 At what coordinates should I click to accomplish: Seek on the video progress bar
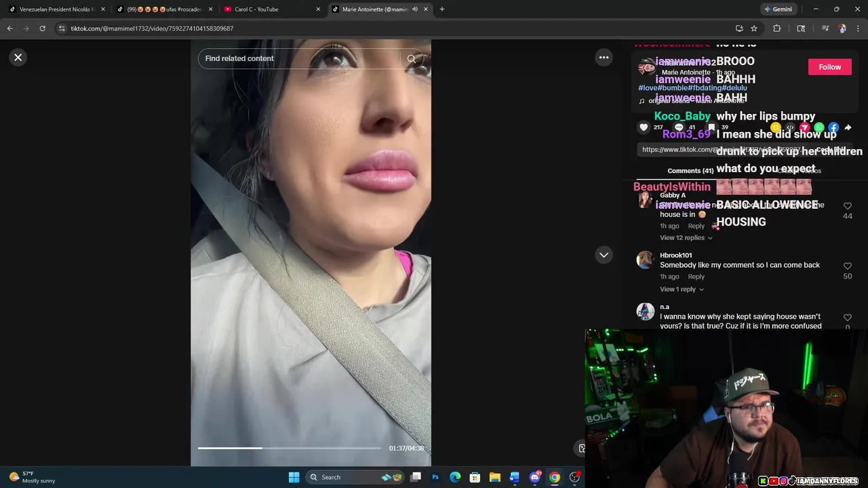290,448
